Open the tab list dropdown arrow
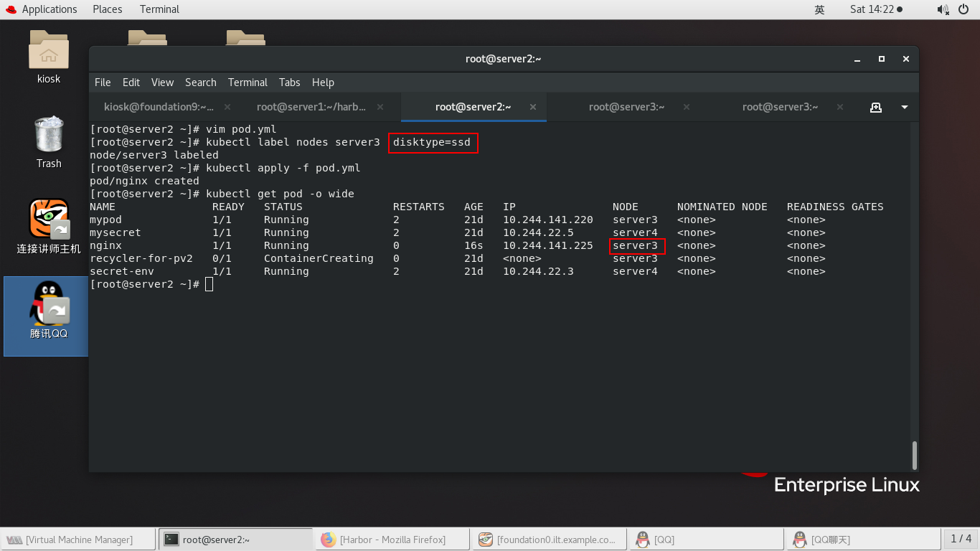The image size is (980, 551). point(903,106)
